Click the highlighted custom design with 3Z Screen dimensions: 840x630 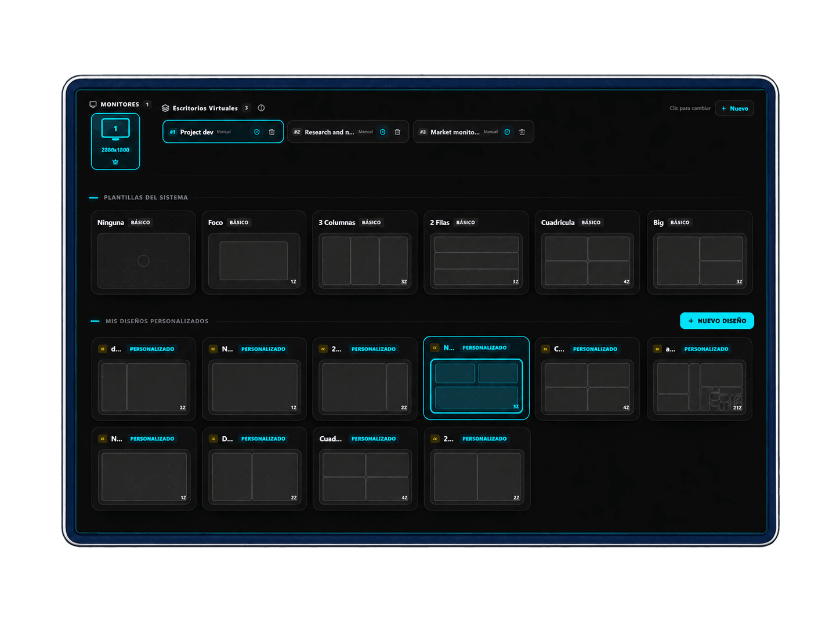tap(476, 378)
